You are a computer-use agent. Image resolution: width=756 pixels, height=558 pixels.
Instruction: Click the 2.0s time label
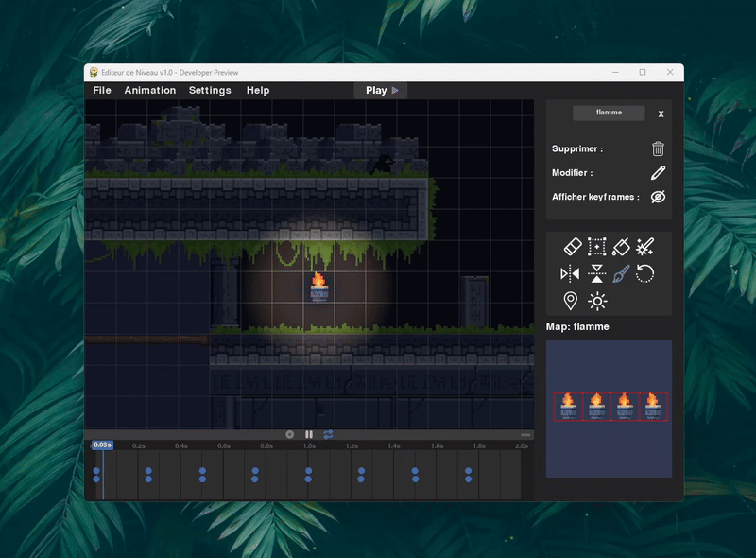[x=522, y=446]
